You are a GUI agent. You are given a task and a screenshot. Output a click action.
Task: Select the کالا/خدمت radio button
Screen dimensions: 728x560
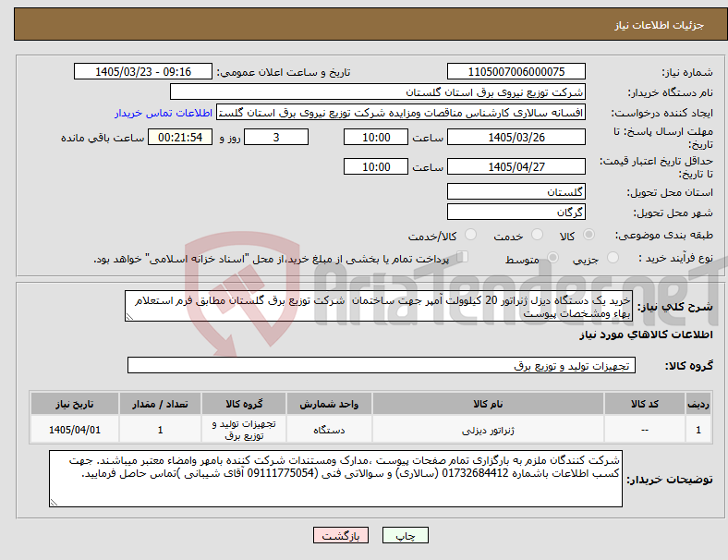point(471,235)
